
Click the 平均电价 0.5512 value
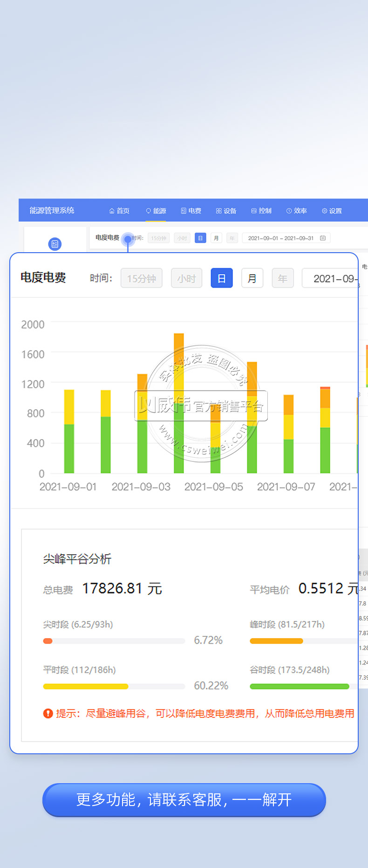[328, 589]
